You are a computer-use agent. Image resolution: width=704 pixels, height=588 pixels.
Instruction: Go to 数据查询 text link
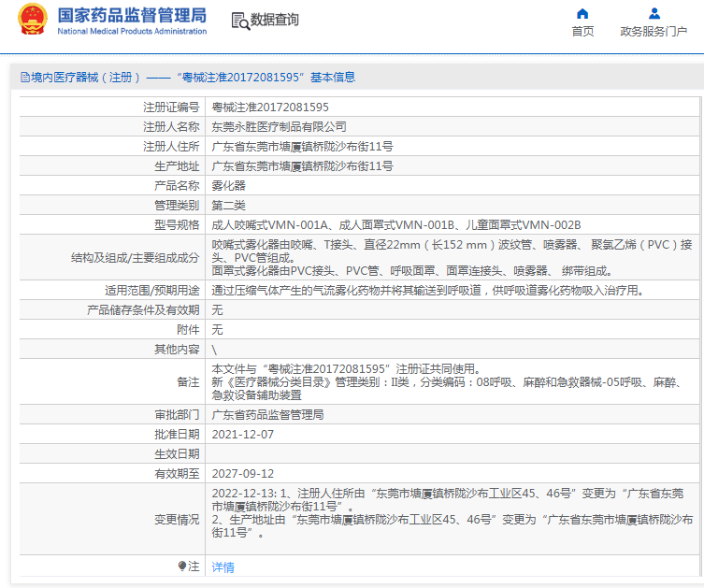275,20
